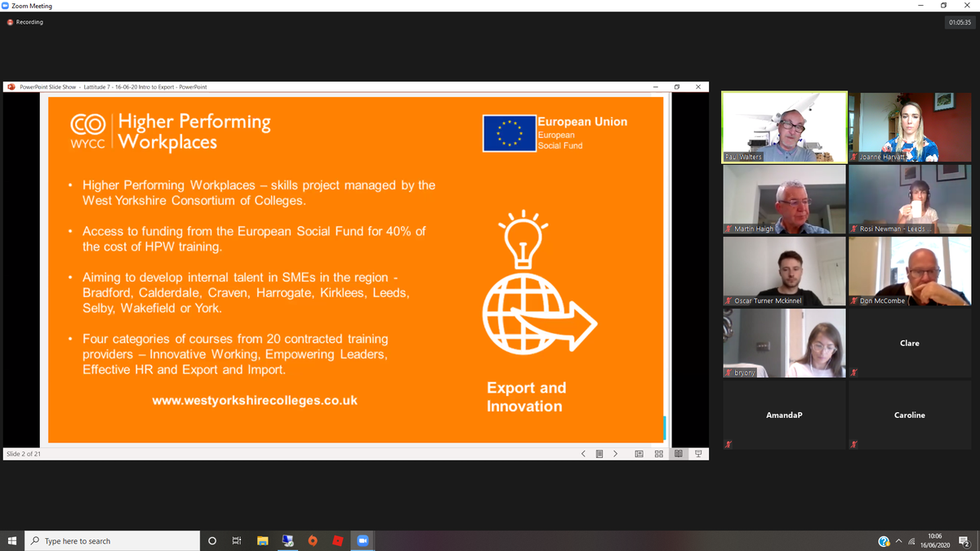Click the European Union flag logo on the slide
980x551 pixels.
[x=509, y=133]
